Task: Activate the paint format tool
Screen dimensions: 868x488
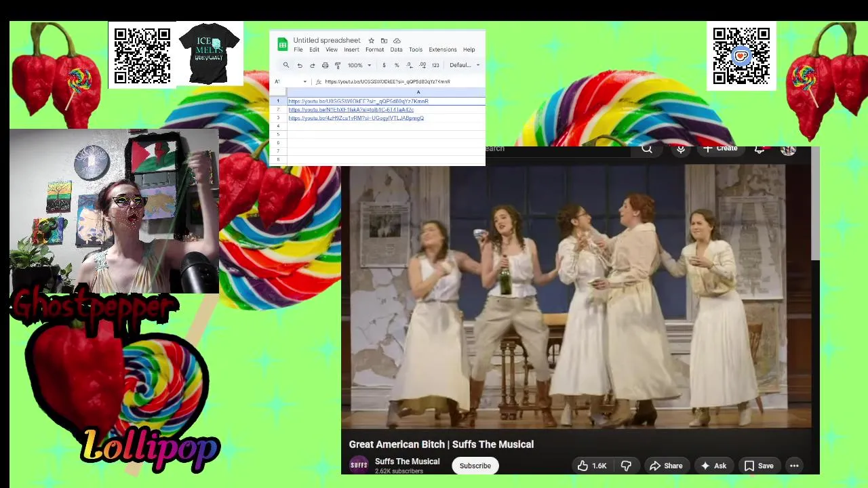Action: pyautogui.click(x=338, y=65)
